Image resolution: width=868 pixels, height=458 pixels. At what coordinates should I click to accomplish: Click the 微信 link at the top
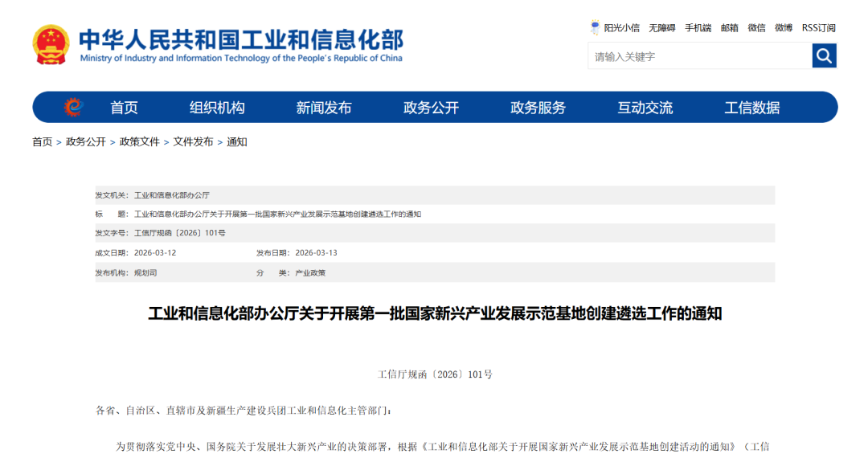click(756, 28)
